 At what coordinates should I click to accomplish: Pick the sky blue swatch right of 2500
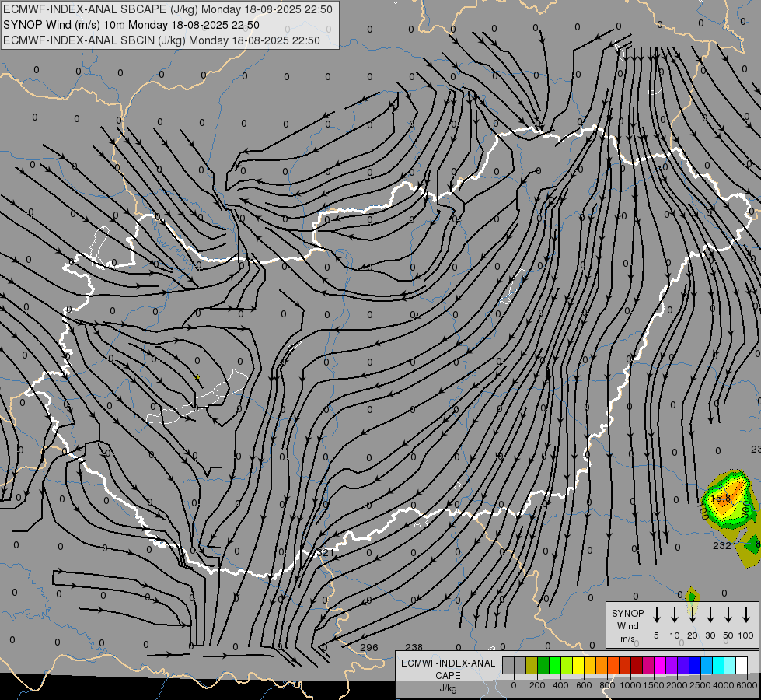[x=707, y=665]
